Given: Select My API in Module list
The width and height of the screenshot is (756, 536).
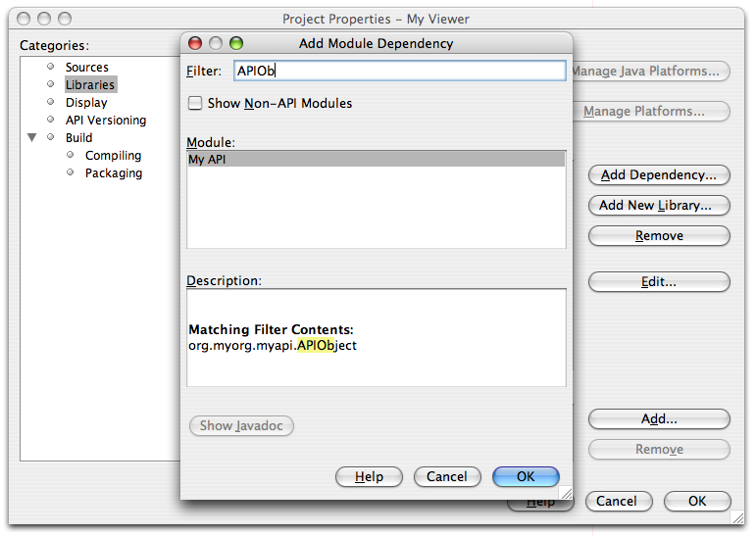Looking at the screenshot, I should tap(376, 159).
